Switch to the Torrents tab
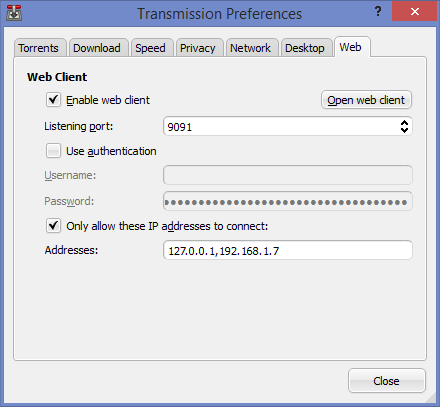 tap(40, 48)
